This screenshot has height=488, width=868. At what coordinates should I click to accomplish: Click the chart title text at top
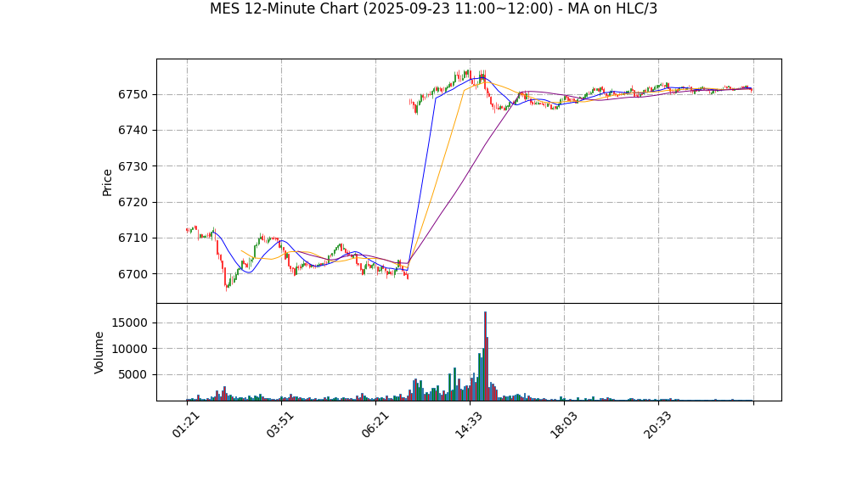point(433,8)
